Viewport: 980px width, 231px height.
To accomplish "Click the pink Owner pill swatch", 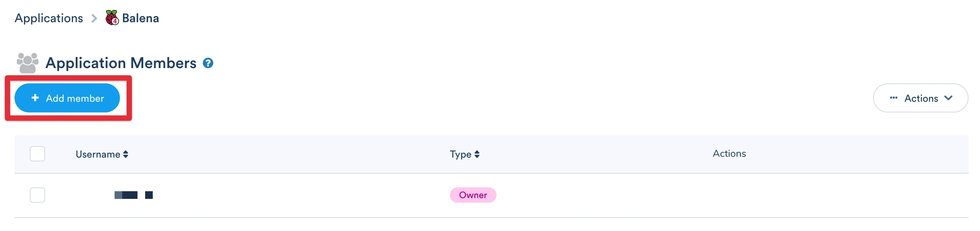I will [x=473, y=195].
